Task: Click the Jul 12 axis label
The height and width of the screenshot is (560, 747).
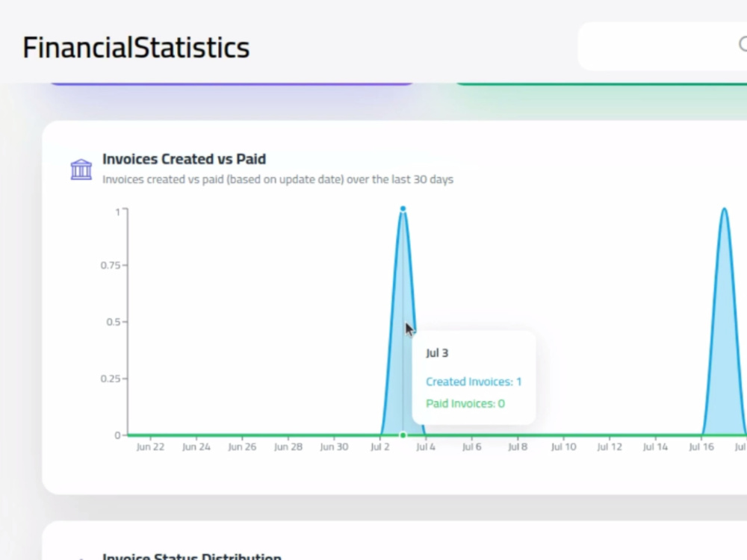Action: (x=610, y=447)
